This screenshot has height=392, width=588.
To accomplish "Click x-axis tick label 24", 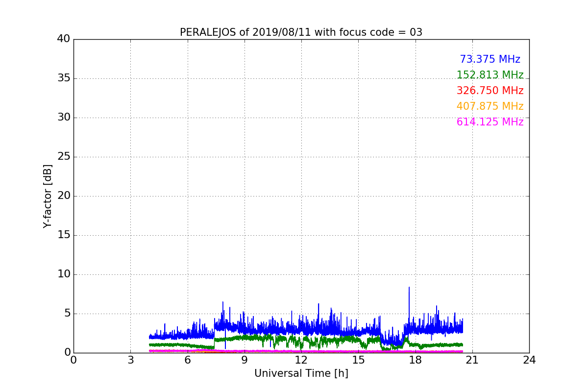I will coord(529,360).
